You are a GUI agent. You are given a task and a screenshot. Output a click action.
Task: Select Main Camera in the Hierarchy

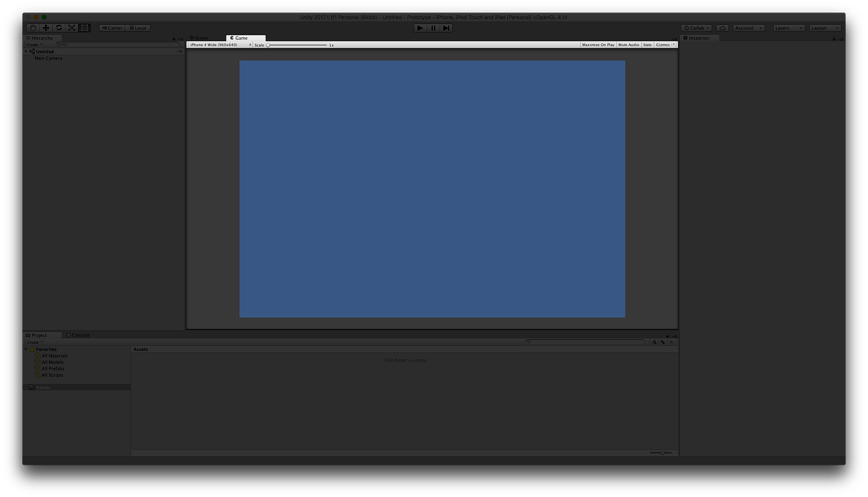tap(48, 58)
